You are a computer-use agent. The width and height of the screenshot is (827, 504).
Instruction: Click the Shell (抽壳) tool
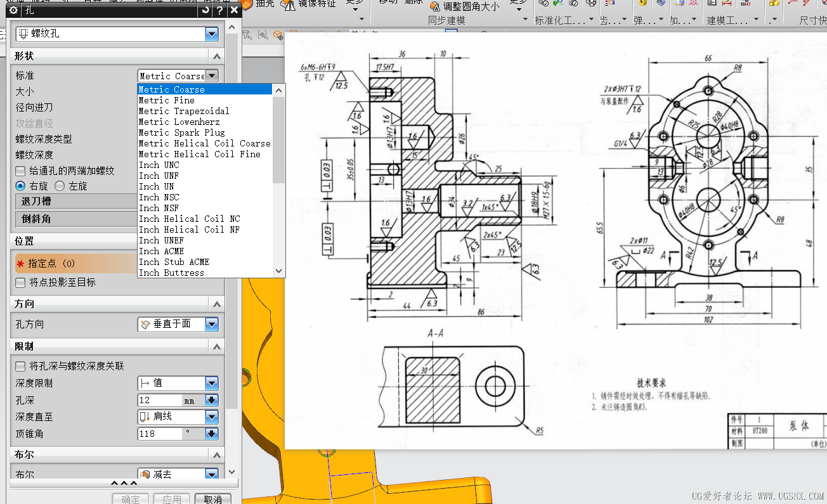point(257,4)
